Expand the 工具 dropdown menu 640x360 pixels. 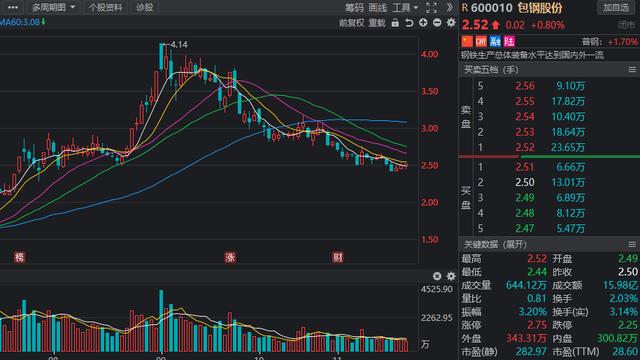[x=405, y=8]
